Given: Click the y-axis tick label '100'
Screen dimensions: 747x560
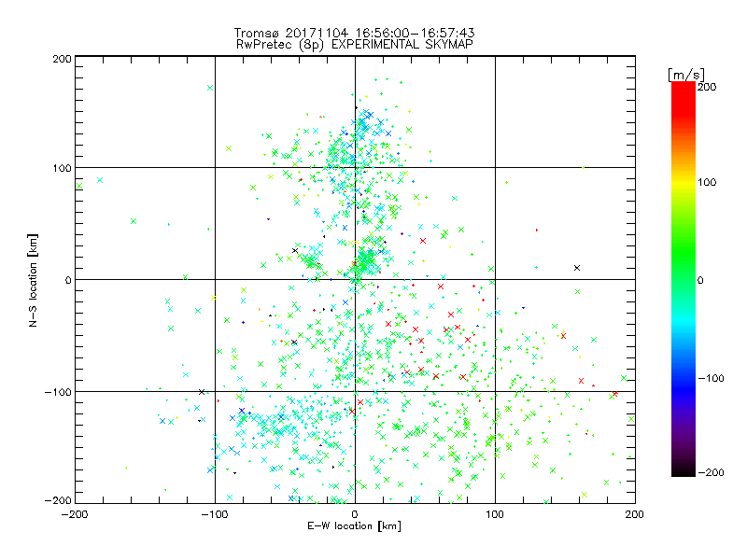Looking at the screenshot, I should 62,168.
